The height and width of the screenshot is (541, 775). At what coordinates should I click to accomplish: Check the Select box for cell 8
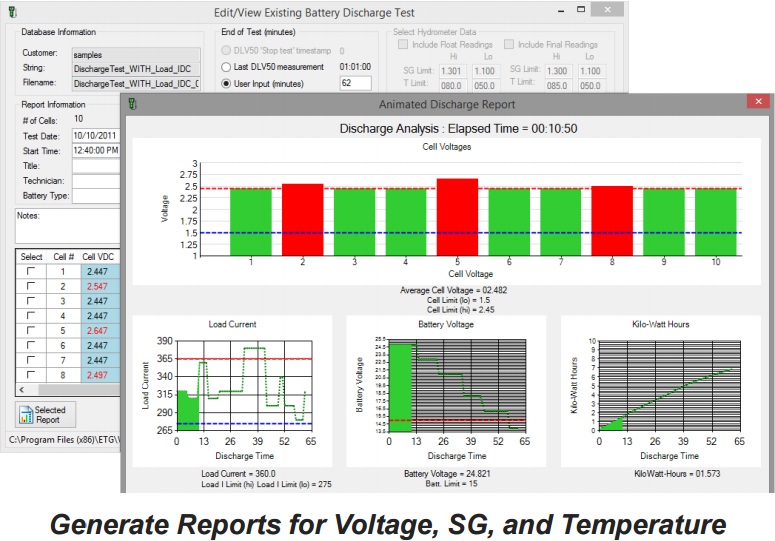point(31,374)
